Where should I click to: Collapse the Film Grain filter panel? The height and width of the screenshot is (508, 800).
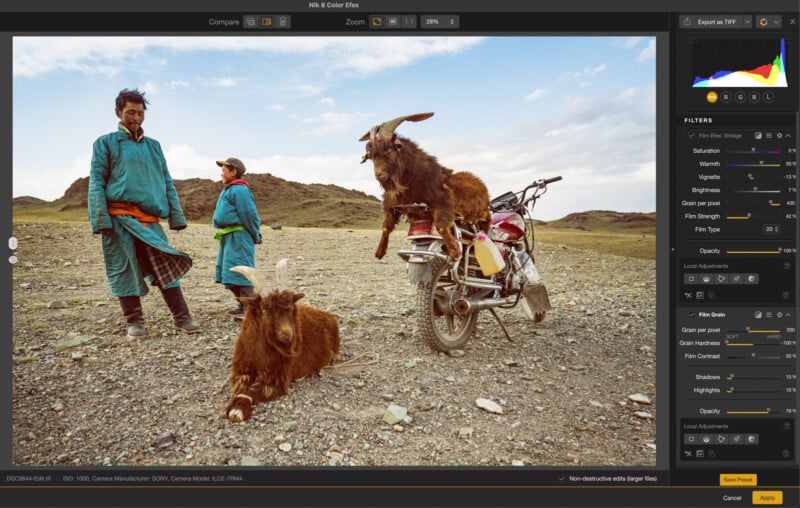788,314
